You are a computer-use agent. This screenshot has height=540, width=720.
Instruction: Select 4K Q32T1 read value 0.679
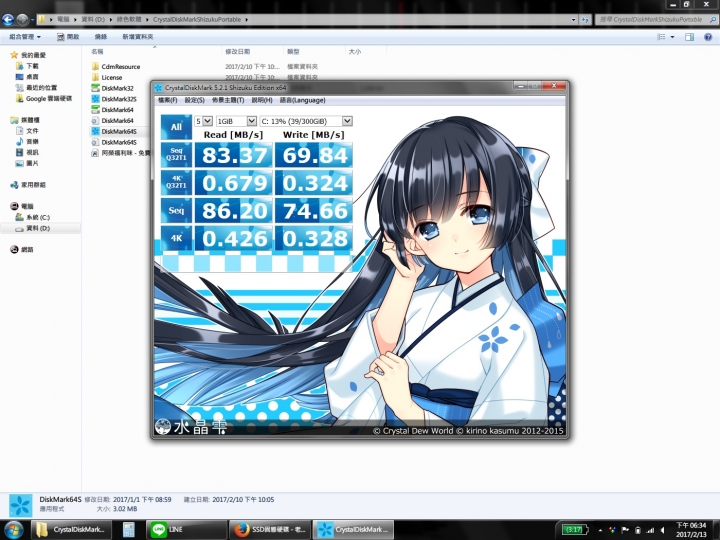point(234,183)
